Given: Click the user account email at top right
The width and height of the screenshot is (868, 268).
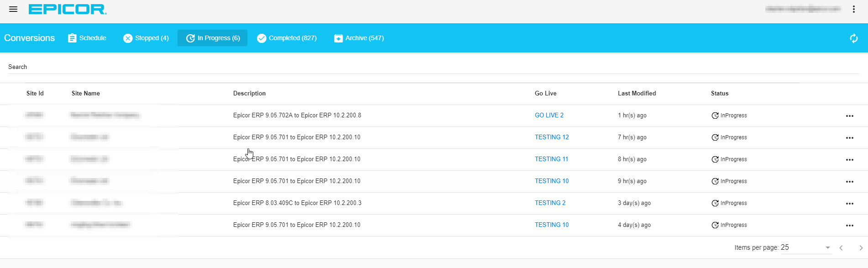Looking at the screenshot, I should click(803, 9).
